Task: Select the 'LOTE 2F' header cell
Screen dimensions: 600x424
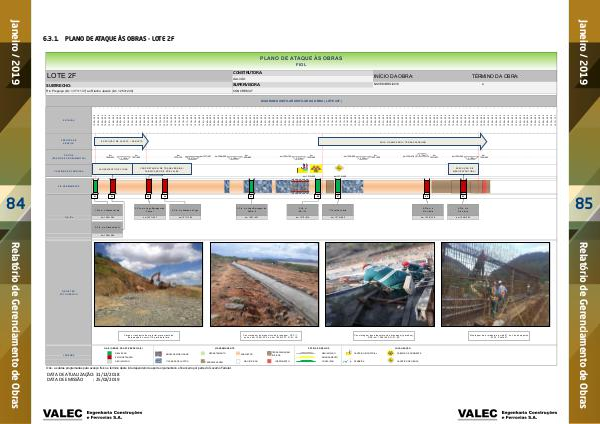Action: (138, 76)
